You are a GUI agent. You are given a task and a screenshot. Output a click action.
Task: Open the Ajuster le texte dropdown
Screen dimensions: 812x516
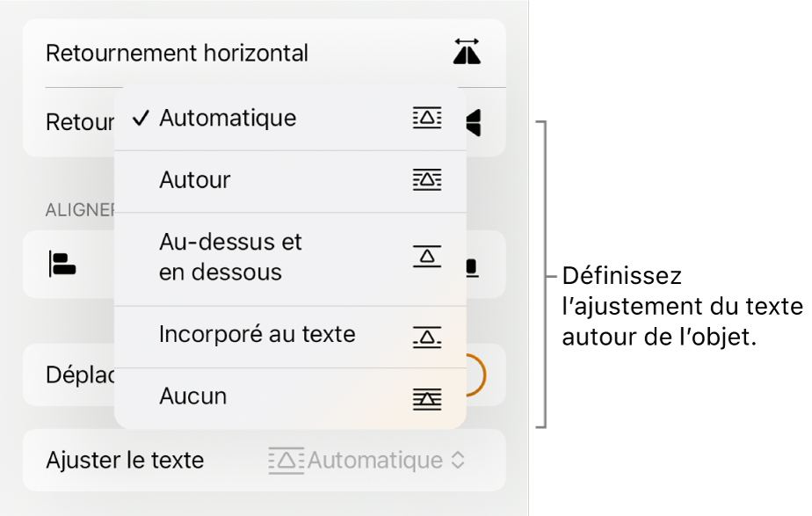(373, 460)
